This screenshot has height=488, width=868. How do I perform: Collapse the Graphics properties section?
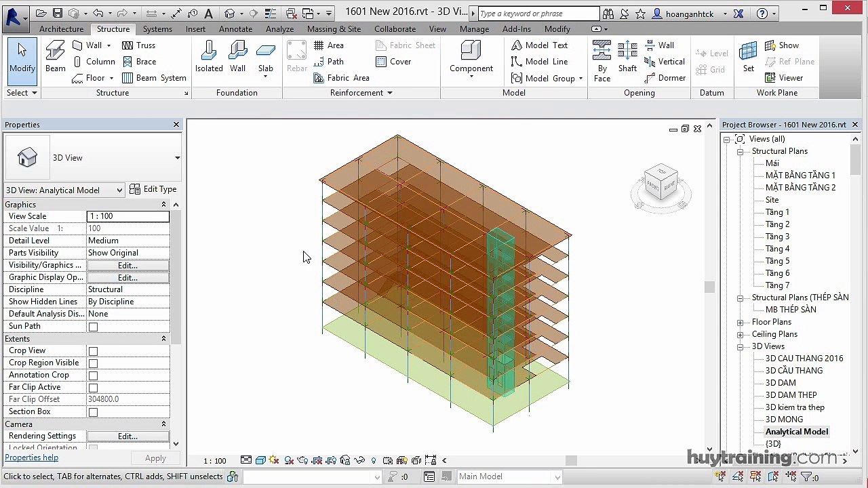(x=163, y=205)
